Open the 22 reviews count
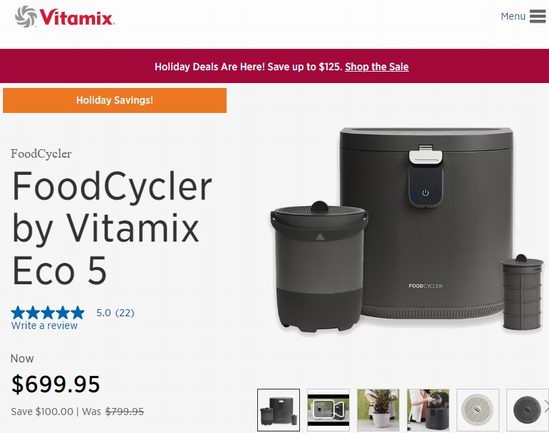The image size is (549, 433). pyautogui.click(x=125, y=313)
